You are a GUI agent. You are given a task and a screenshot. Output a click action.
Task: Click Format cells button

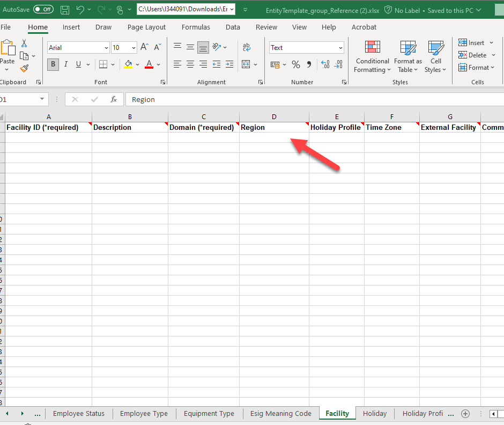[475, 67]
